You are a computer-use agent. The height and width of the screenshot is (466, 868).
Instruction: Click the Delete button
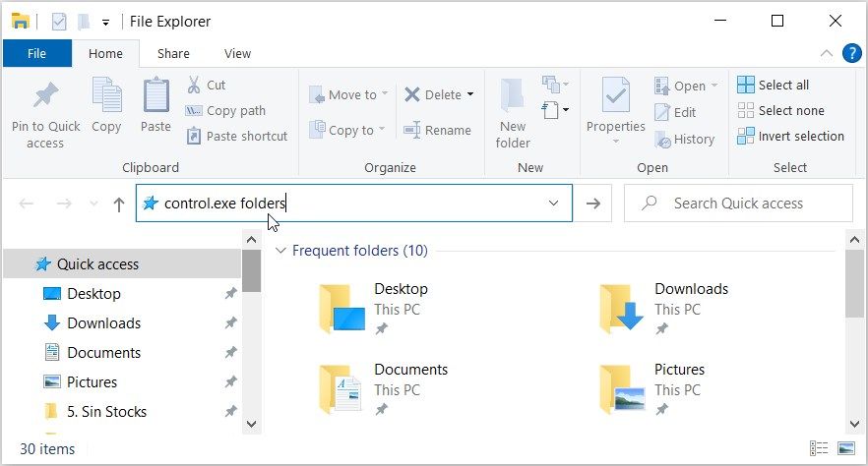(x=433, y=94)
